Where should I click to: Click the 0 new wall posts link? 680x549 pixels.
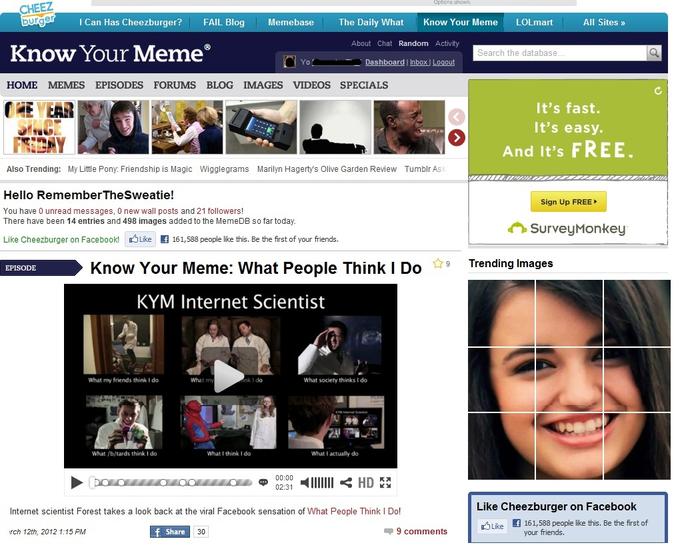[148, 211]
